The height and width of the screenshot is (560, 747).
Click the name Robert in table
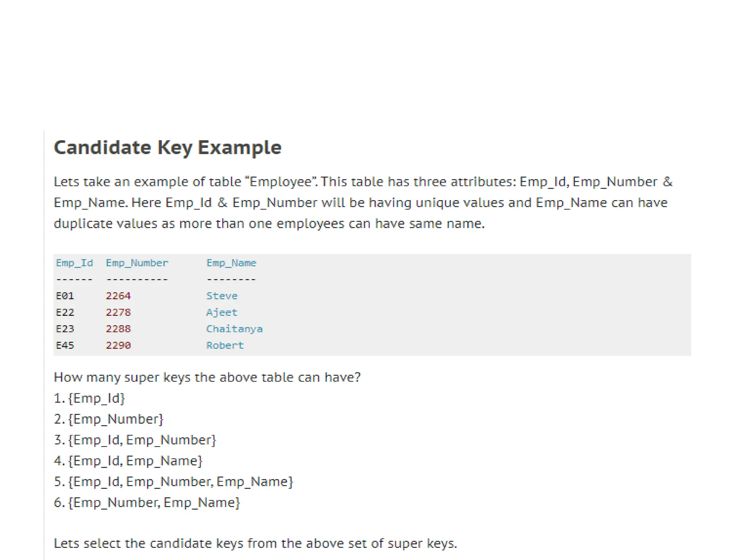click(x=225, y=345)
